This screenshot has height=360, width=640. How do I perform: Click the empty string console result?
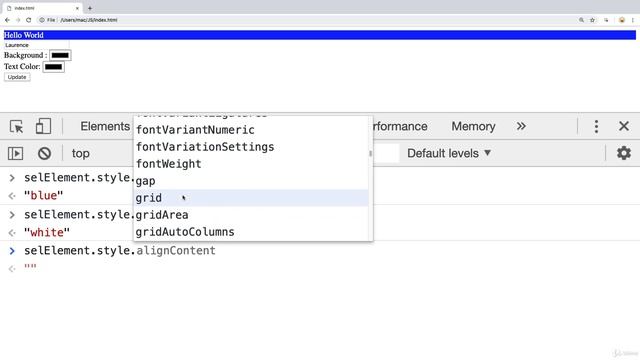[x=30, y=268]
